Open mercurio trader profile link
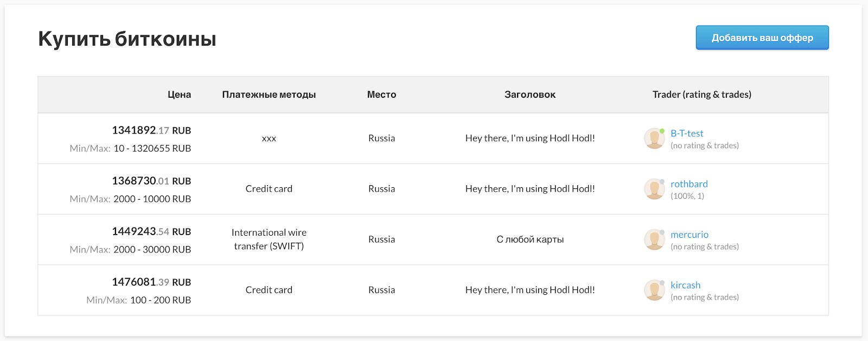 coord(689,234)
